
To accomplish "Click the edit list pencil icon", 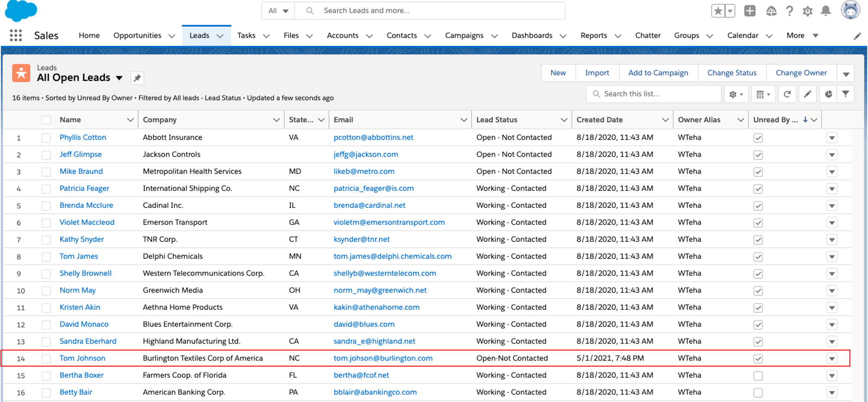I will pos(807,94).
